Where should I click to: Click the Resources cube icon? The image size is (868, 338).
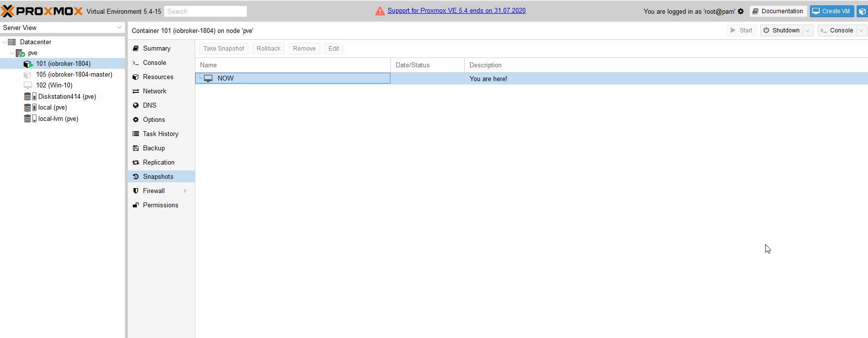[x=136, y=77]
